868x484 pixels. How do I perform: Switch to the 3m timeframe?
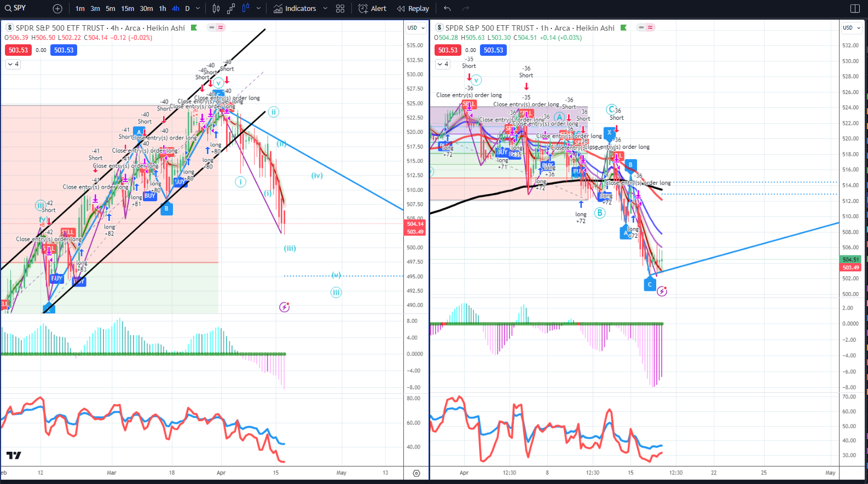pos(95,9)
